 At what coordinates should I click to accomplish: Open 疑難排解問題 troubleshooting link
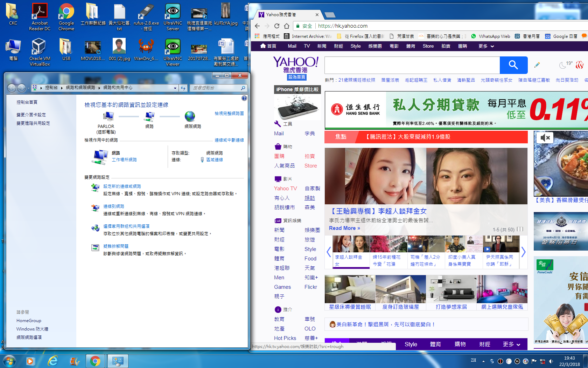(116, 246)
